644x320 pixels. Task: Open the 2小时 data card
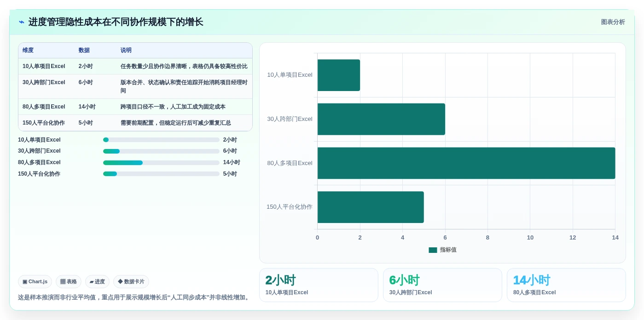tap(319, 285)
